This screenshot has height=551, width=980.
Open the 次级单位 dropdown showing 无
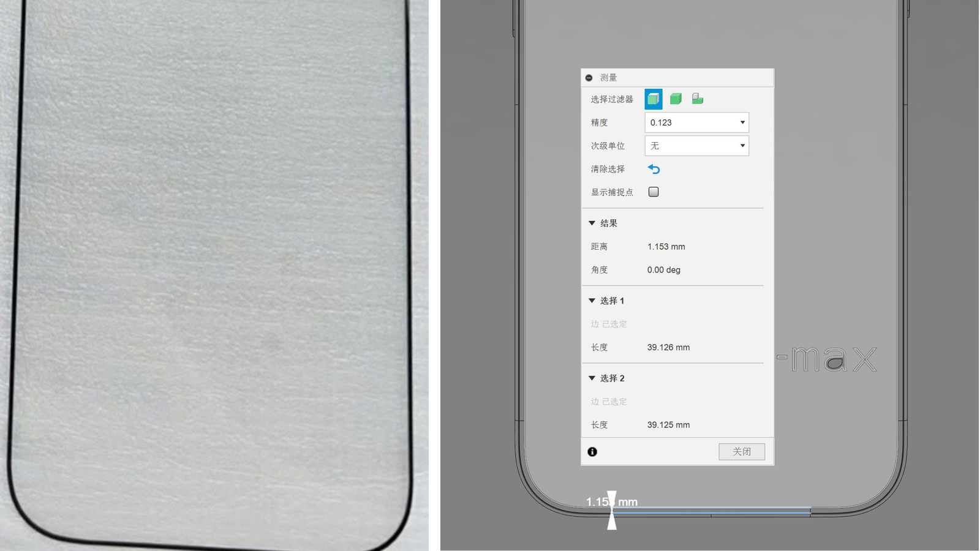click(x=697, y=146)
